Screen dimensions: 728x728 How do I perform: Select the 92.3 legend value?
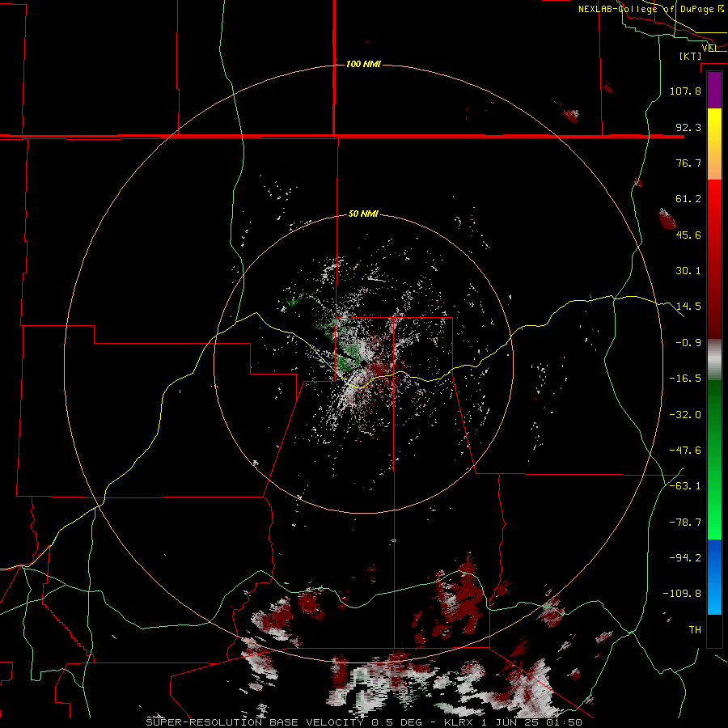coord(688,127)
